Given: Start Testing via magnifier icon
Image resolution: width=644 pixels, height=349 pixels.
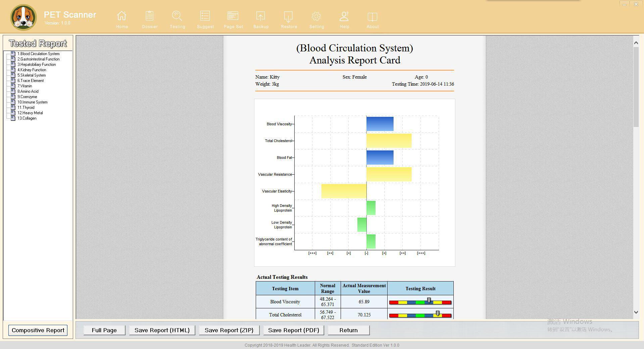Looking at the screenshot, I should tap(177, 16).
